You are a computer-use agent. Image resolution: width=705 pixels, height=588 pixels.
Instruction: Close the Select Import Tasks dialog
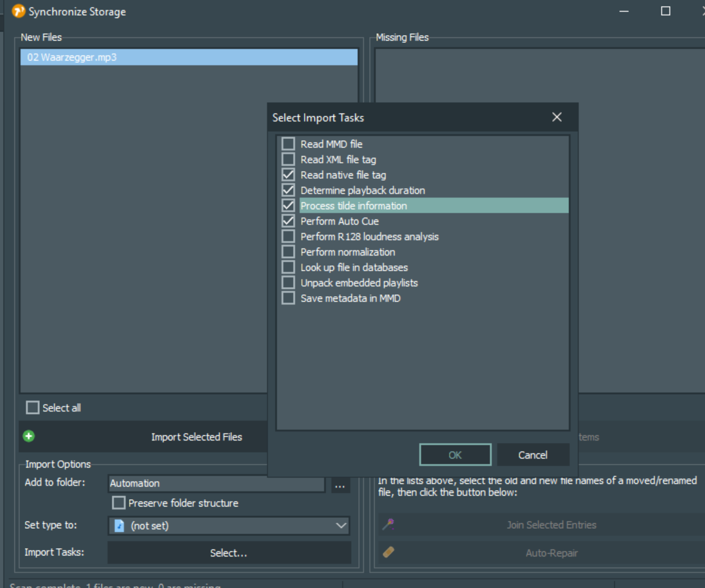556,117
